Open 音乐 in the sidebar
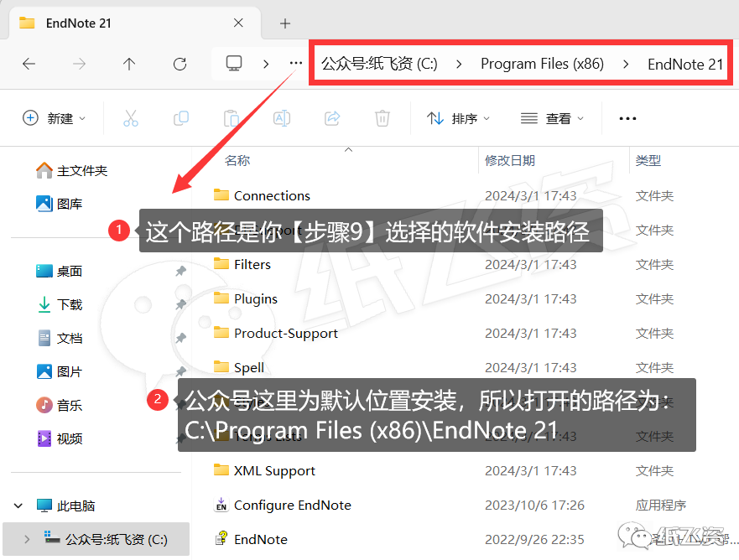This screenshot has width=739, height=560. click(x=59, y=405)
